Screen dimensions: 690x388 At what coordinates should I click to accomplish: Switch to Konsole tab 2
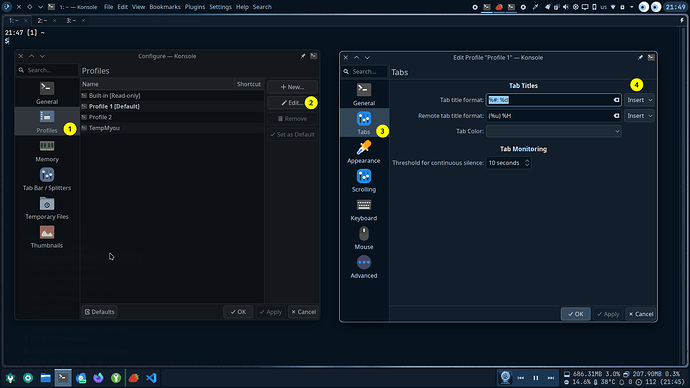click(45, 21)
